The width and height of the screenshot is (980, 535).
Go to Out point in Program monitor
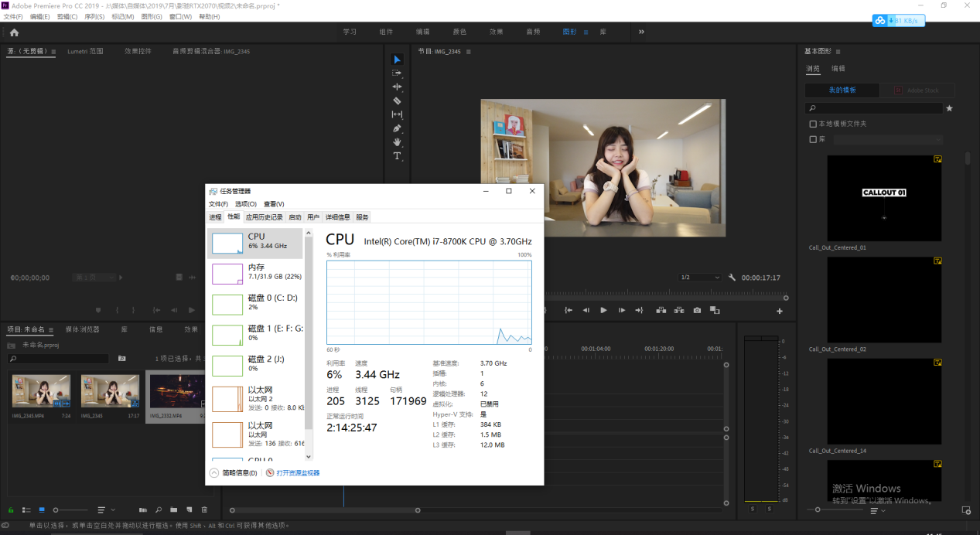[639, 310]
